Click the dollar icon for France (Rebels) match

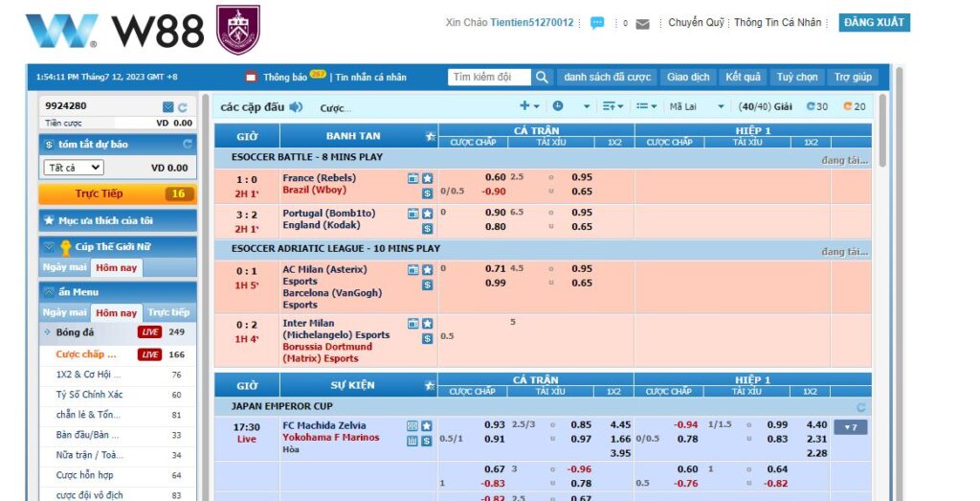427,194
